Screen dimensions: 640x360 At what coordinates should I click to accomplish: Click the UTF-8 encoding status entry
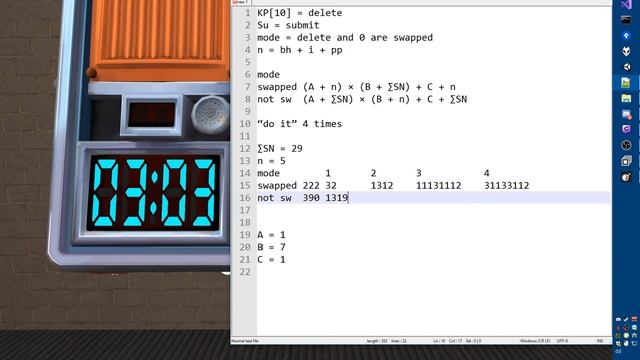pos(562,341)
